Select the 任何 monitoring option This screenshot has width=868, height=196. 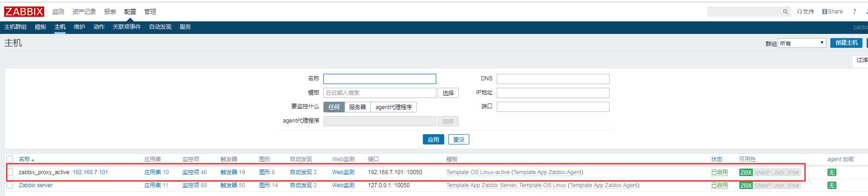[x=334, y=107]
